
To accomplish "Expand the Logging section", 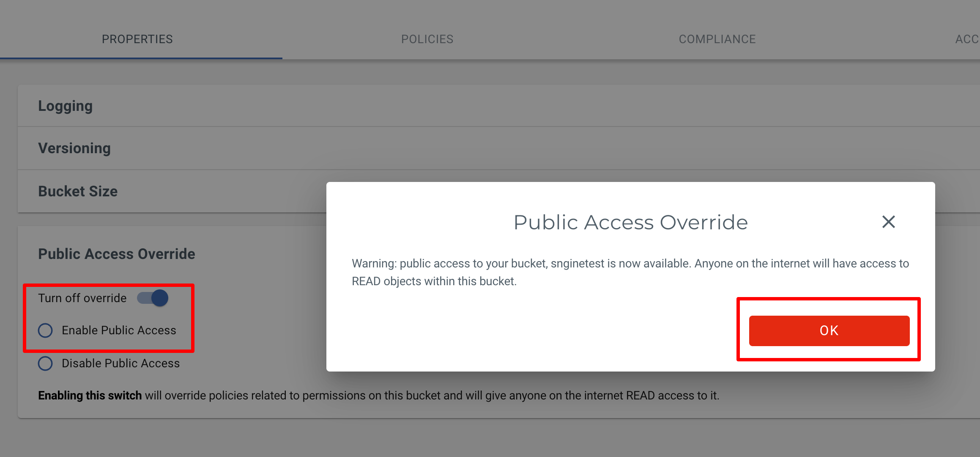I will pyautogui.click(x=65, y=106).
